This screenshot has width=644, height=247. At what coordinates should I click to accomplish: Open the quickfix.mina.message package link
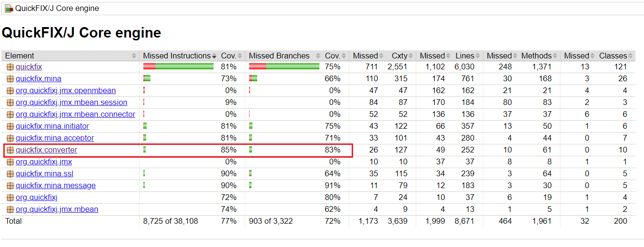[x=56, y=186]
